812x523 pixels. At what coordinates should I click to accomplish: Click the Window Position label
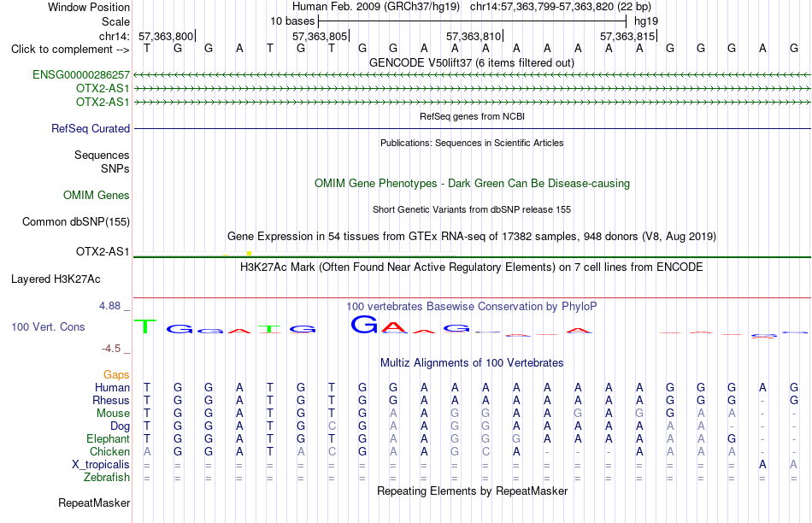pyautogui.click(x=89, y=7)
